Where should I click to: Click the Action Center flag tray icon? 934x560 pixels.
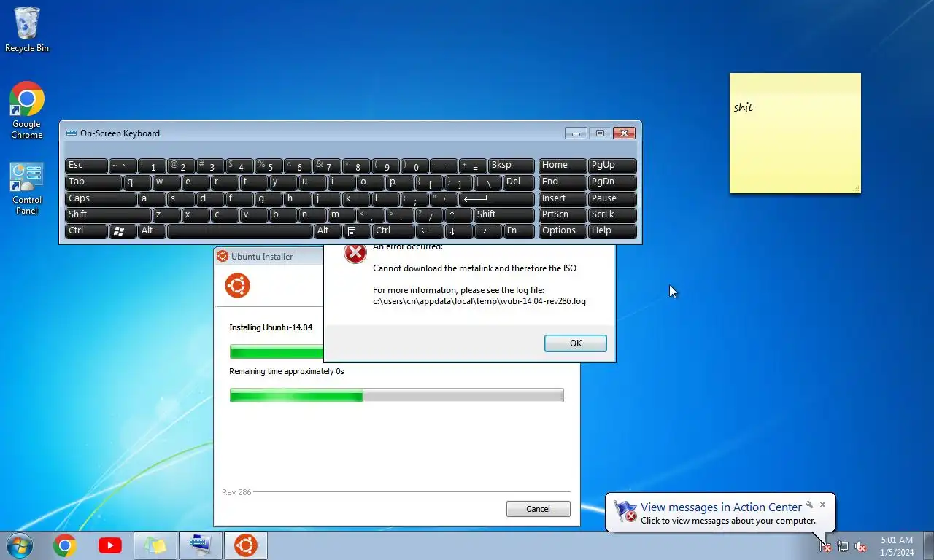825,546
